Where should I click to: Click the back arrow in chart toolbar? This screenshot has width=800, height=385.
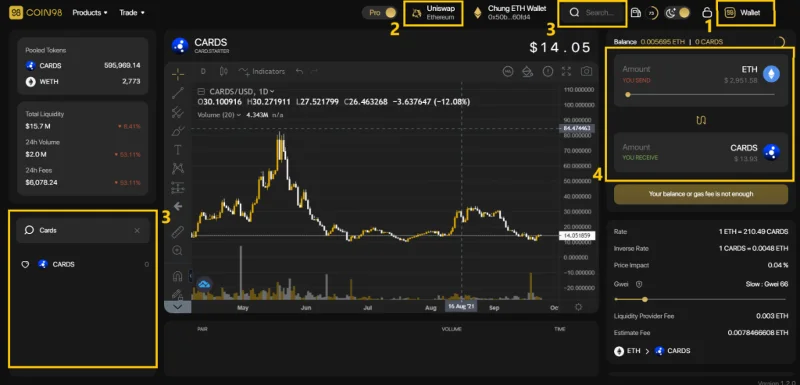pos(178,207)
